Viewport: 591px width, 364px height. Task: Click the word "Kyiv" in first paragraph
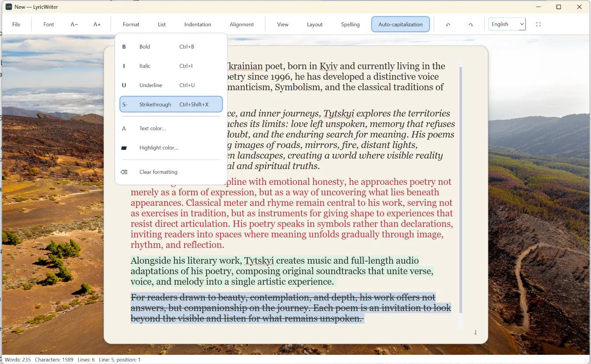tap(329, 66)
